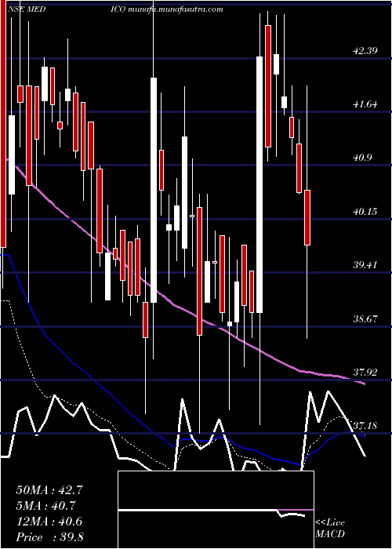Click the 37.92 price axis label
The width and height of the screenshot is (392, 549).
pyautogui.click(x=365, y=372)
